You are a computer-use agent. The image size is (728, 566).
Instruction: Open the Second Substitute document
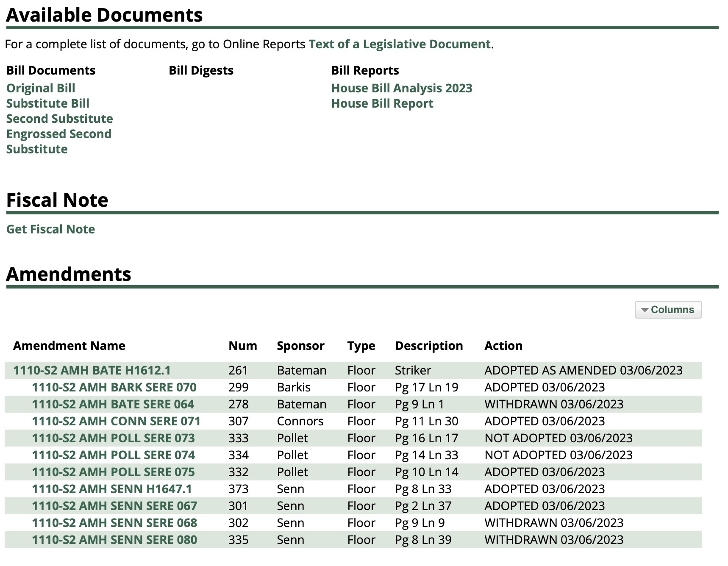[x=59, y=119]
